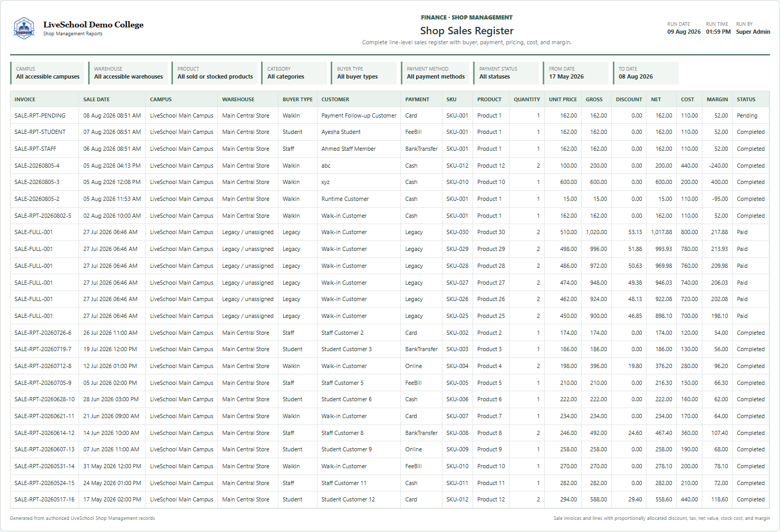780x532 pixels.
Task: Click the 'Shop Sales Register' title
Action: [x=467, y=31]
